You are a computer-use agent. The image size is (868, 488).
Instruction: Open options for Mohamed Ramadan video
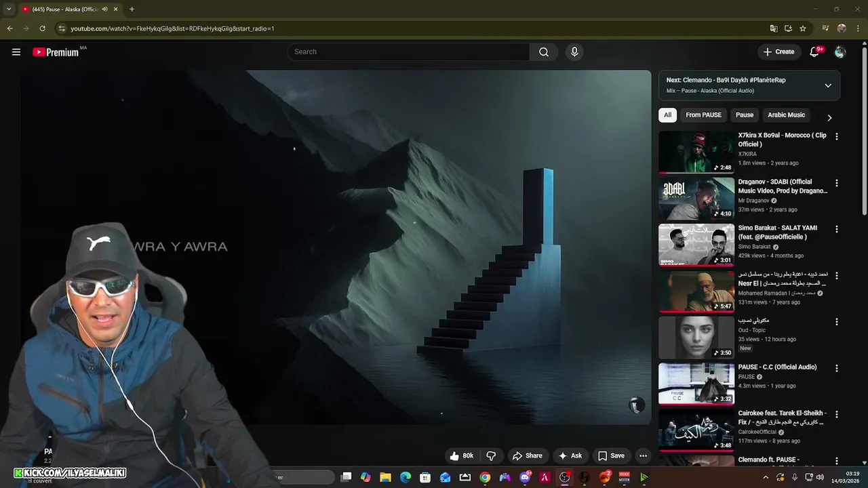836,276
